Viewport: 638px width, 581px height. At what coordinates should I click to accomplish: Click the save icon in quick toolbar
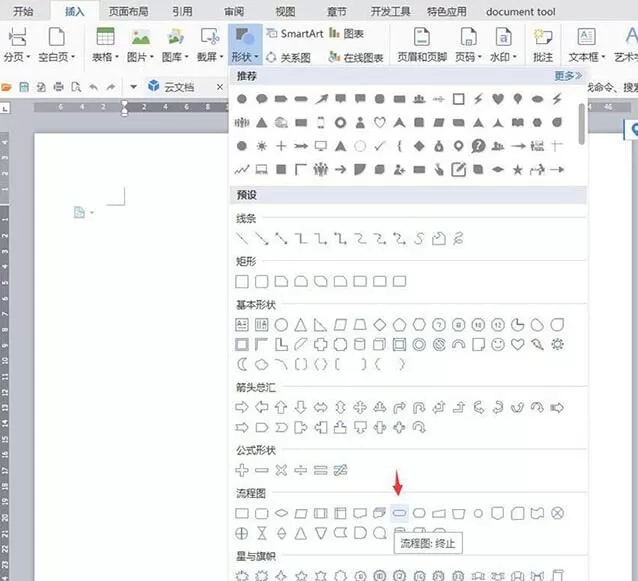pos(24,87)
